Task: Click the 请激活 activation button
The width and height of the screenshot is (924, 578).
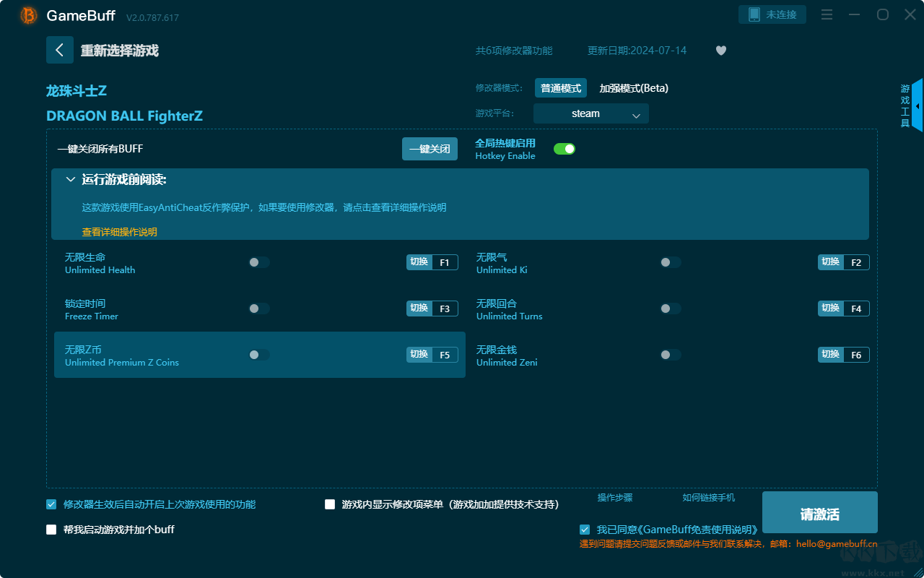Action: tap(819, 512)
